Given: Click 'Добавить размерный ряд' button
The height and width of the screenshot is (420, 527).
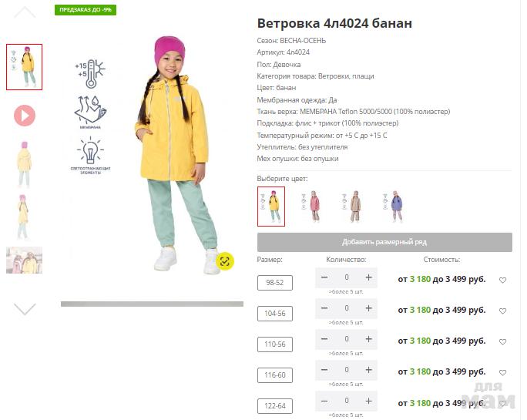Looking at the screenshot, I should coord(384,242).
